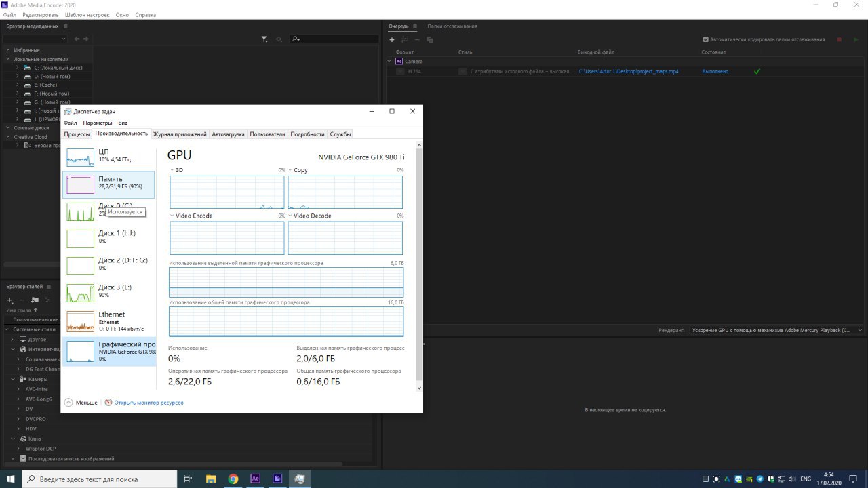Switch to the Процессы tab
Viewport: 868px width, 488px height.
[77, 134]
